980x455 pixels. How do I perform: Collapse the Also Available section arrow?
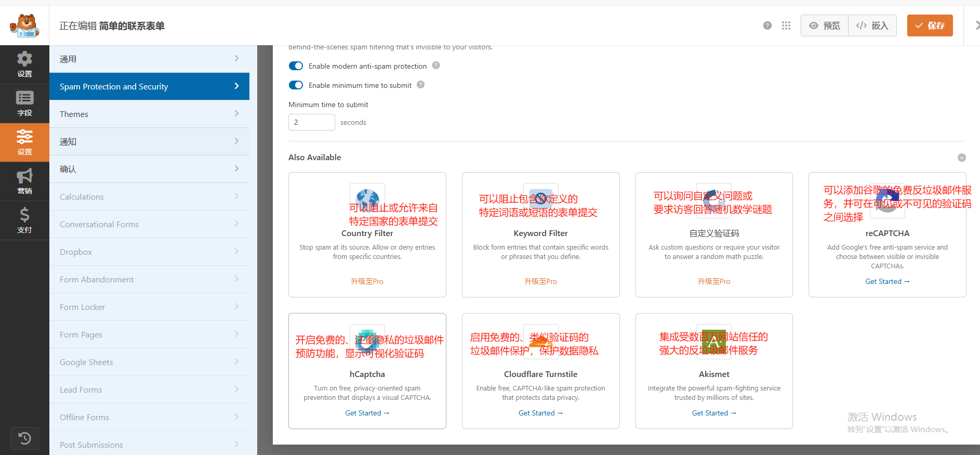pos(962,158)
